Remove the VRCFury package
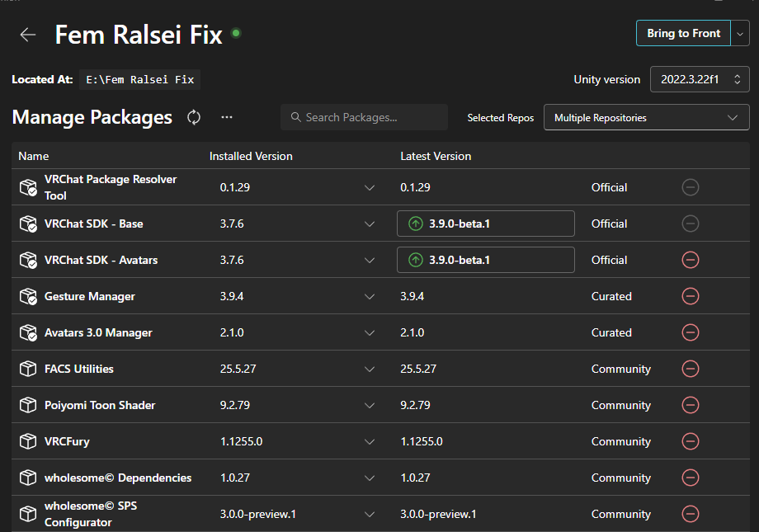The width and height of the screenshot is (759, 532). coord(691,441)
